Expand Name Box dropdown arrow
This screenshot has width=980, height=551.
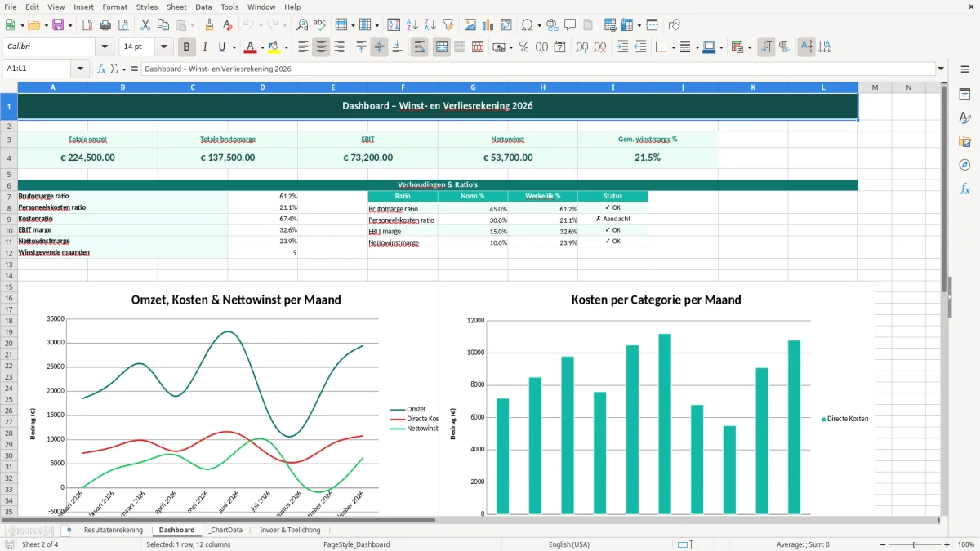tap(80, 69)
